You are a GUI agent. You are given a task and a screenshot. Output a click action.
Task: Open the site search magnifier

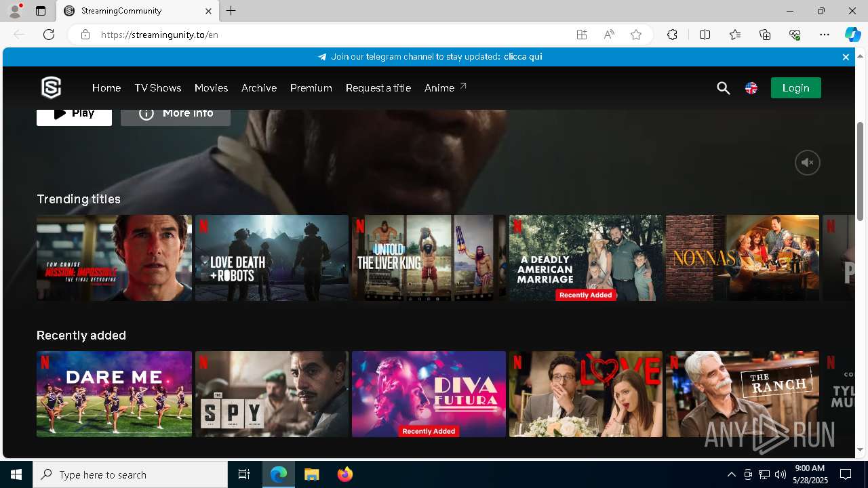(723, 88)
